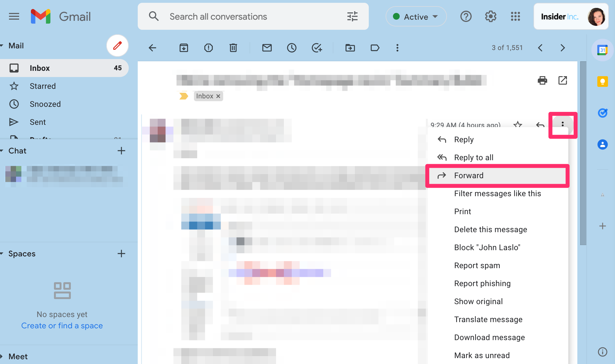
Task: Click the back navigation arrow
Action: pos(153,48)
